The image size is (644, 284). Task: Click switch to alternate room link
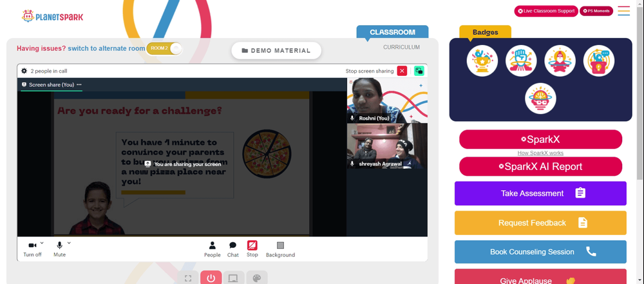point(106,48)
